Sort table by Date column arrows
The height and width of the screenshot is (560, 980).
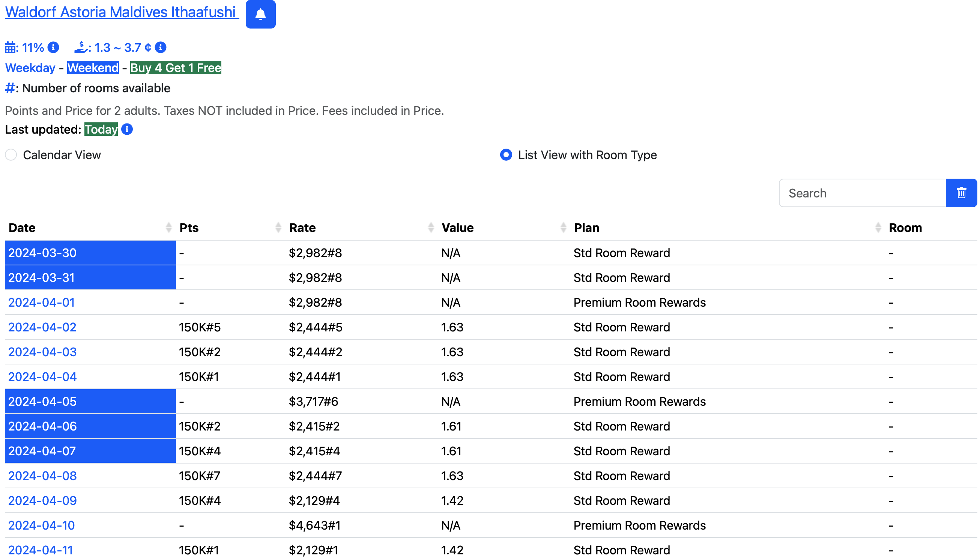click(168, 228)
